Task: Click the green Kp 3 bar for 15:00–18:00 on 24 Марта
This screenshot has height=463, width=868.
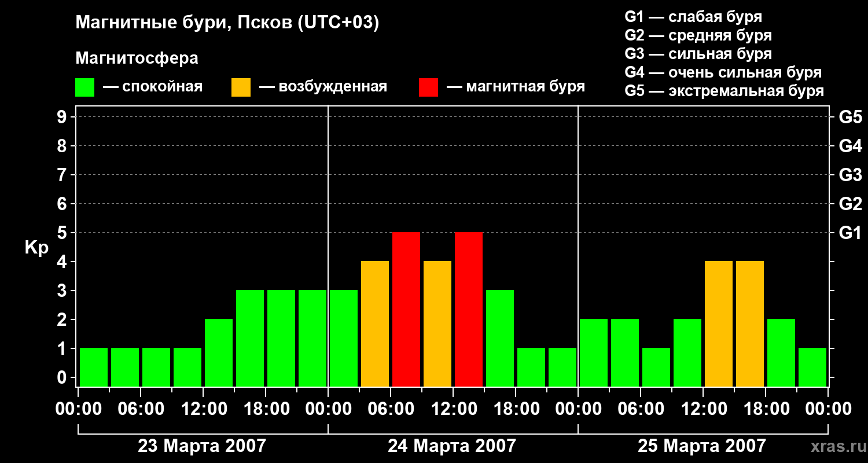Action: click(500, 338)
